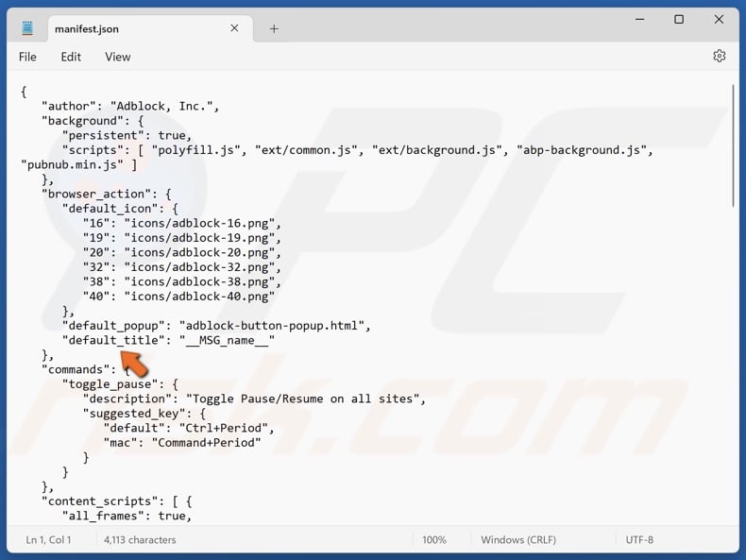Click the 100% zoom status entry
Screen dimensions: 746x560
[x=434, y=539]
